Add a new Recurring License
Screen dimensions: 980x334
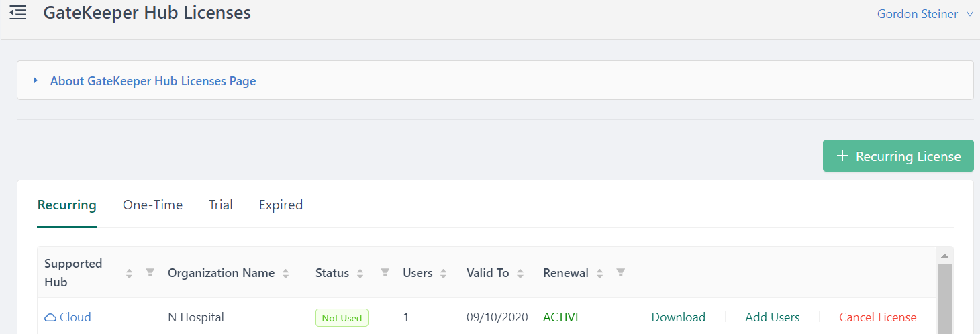tap(898, 156)
